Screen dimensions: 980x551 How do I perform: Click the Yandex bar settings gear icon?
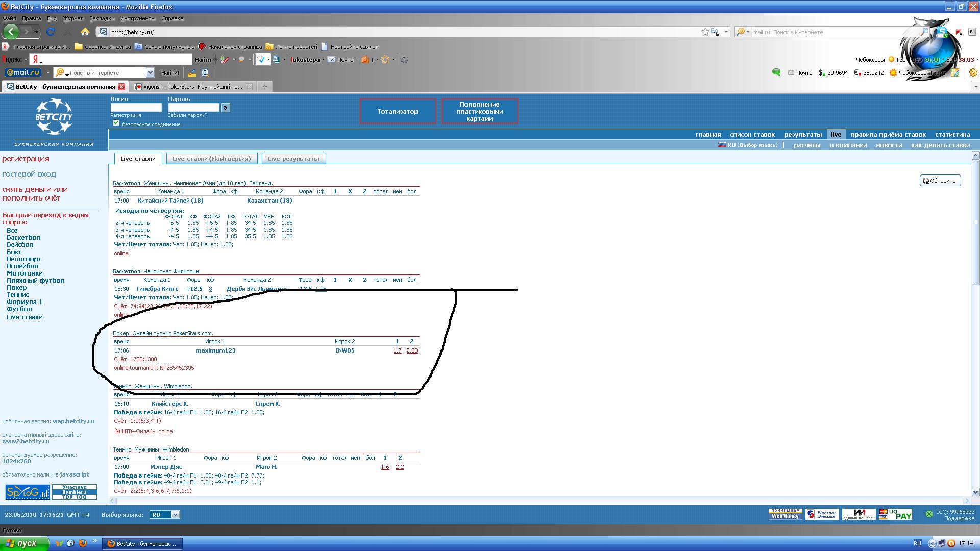pos(404,60)
